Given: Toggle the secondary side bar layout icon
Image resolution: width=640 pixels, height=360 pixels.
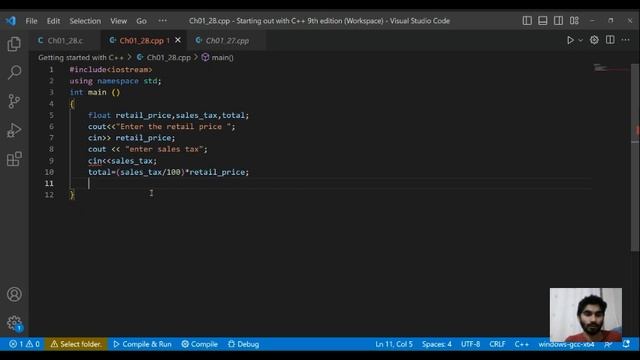Looking at the screenshot, I should [x=558, y=20].
